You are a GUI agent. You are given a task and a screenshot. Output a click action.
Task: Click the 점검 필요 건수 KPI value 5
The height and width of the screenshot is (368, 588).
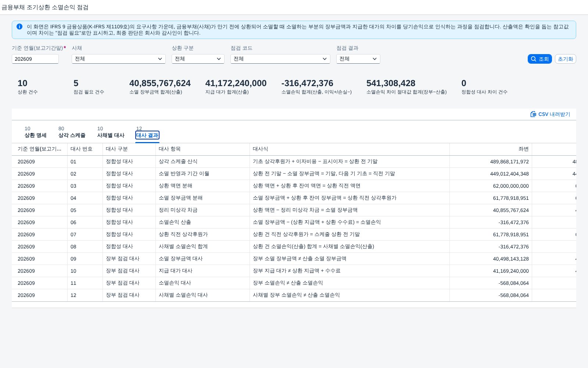pos(76,83)
